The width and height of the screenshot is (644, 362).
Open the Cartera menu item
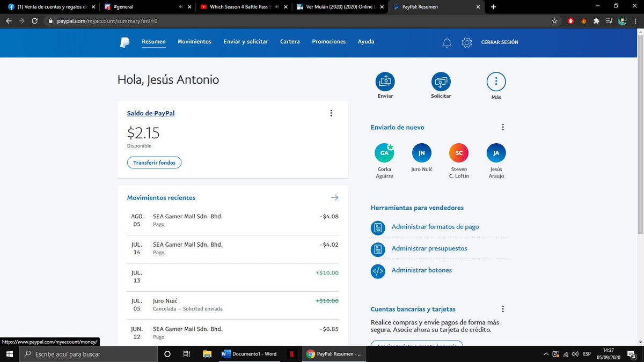click(x=290, y=42)
